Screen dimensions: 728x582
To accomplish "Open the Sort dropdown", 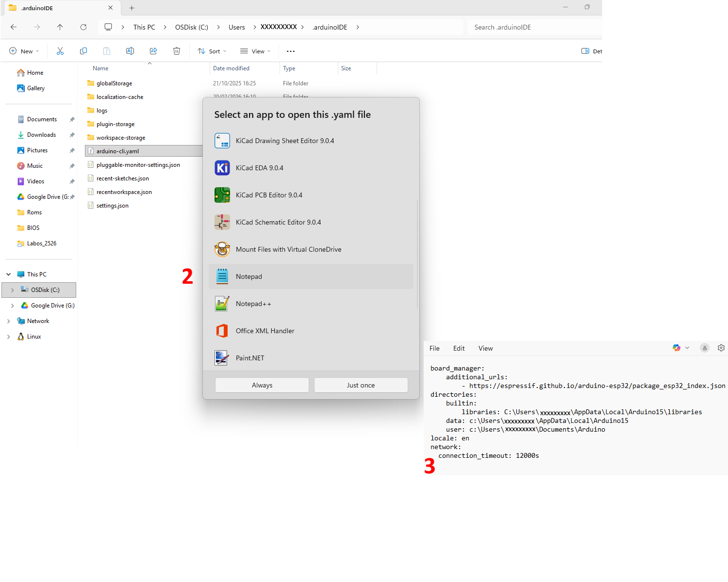I will pyautogui.click(x=212, y=51).
